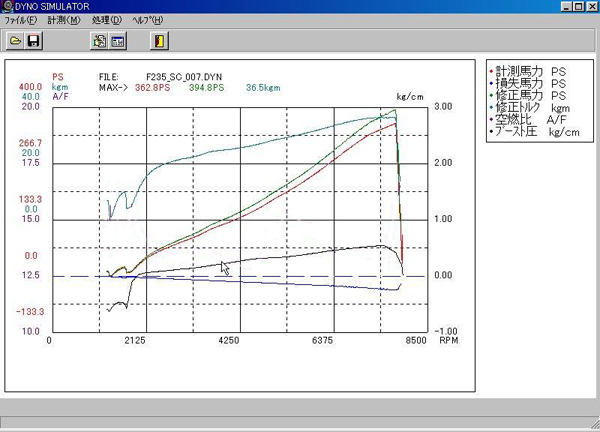
Task: Click the F235_SC_007.DYN file name label
Action: click(184, 76)
